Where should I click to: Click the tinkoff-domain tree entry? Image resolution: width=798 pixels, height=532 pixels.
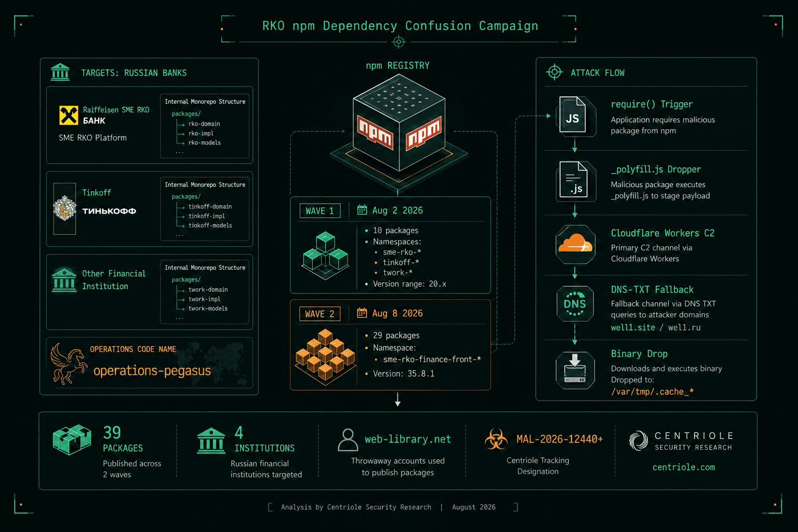(x=210, y=206)
